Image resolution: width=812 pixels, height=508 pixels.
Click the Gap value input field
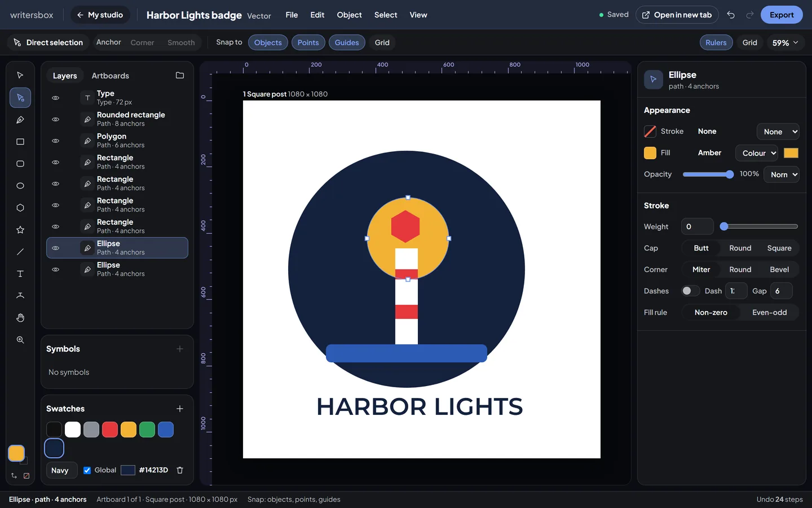click(x=781, y=291)
